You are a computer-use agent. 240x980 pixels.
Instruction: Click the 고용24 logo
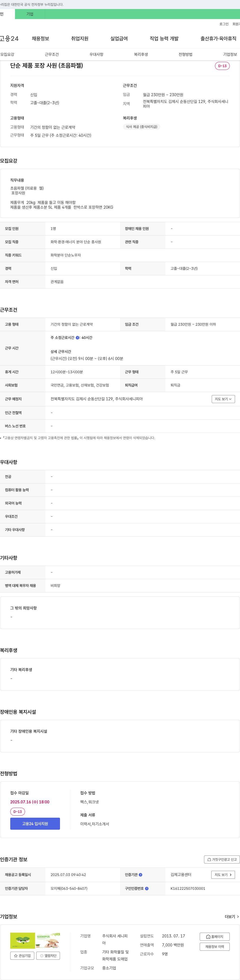(x=9, y=38)
